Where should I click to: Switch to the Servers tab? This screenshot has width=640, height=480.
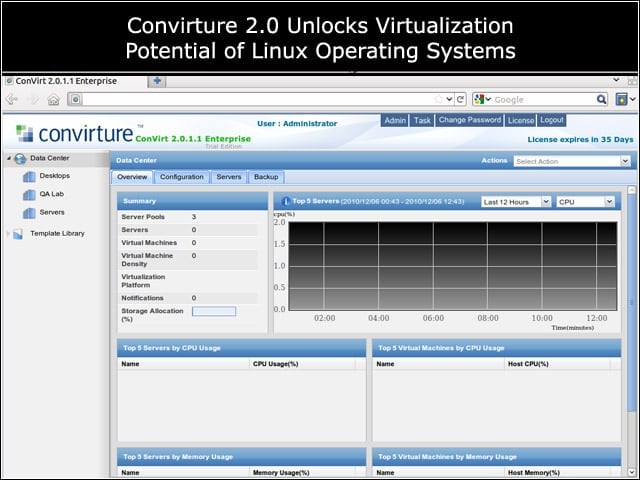229,177
